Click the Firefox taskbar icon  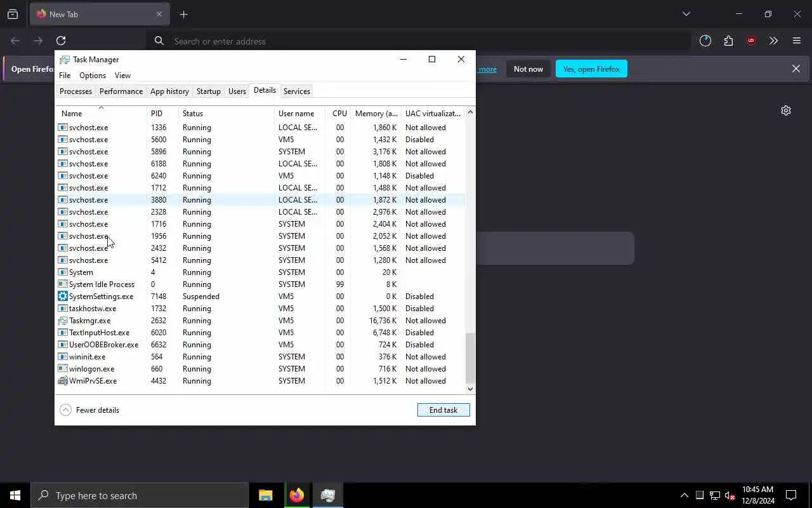(297, 495)
